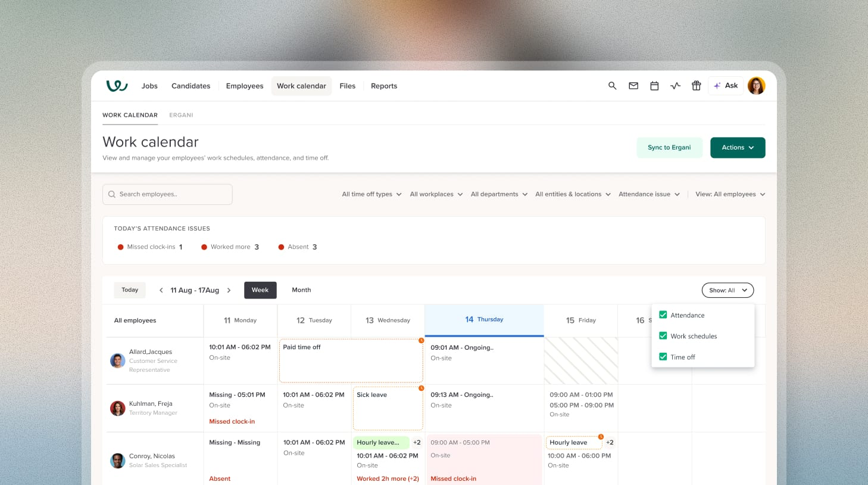This screenshot has width=868, height=485.
Task: Open the user profile avatar
Action: (756, 86)
